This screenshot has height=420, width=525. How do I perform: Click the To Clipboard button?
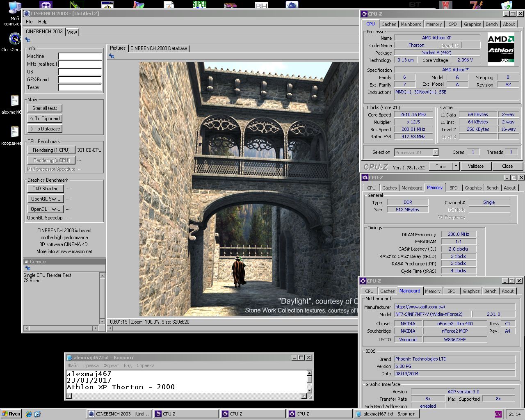45,119
